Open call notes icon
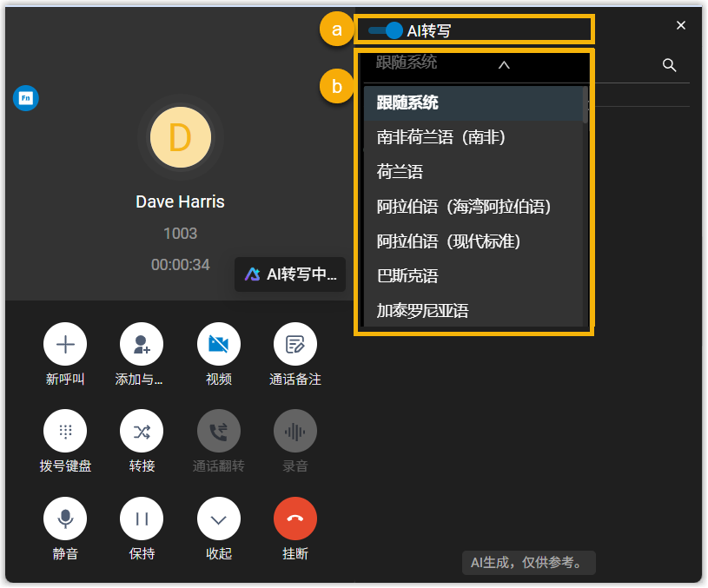Screen dimensions: 708x588 click(294, 345)
